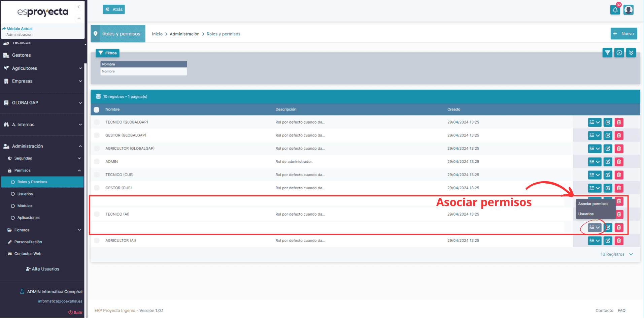Viewport: 644px width, 319px height.
Task: Edit the ADMIN role with the pencil icon
Action: (608, 162)
